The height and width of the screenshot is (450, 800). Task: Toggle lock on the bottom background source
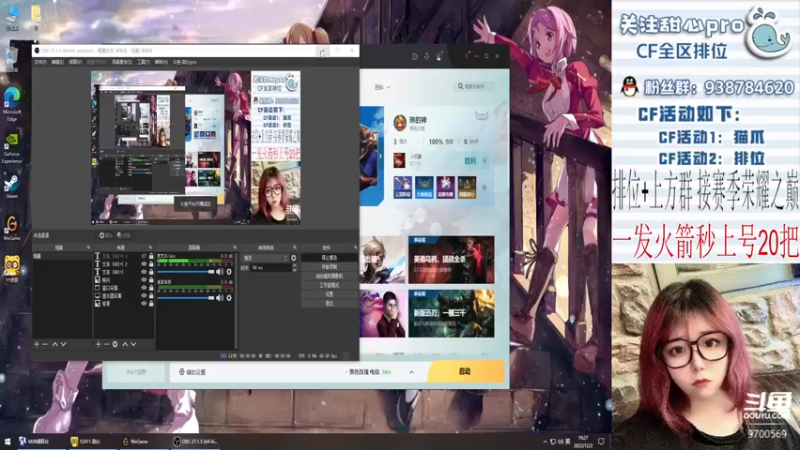pyautogui.click(x=151, y=304)
